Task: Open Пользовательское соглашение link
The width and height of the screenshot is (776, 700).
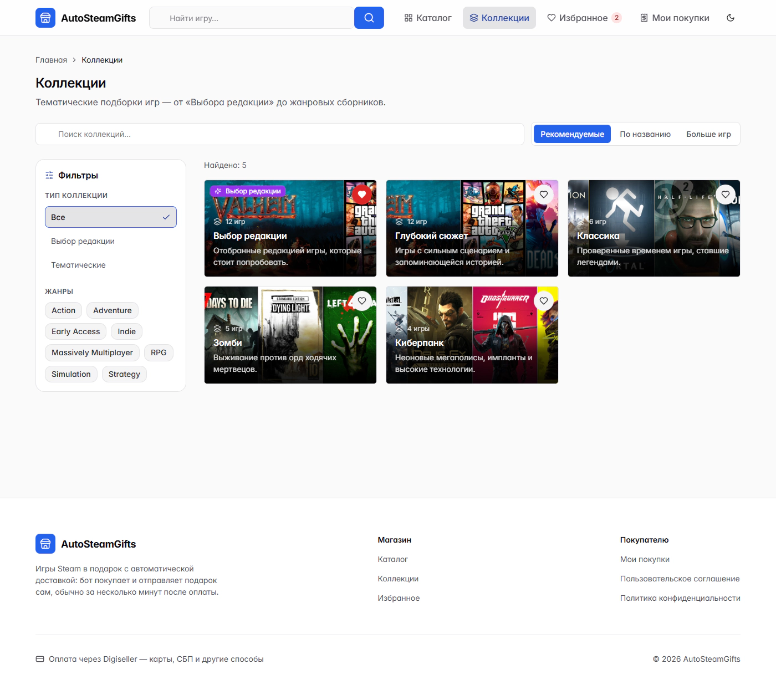Action: tap(680, 579)
